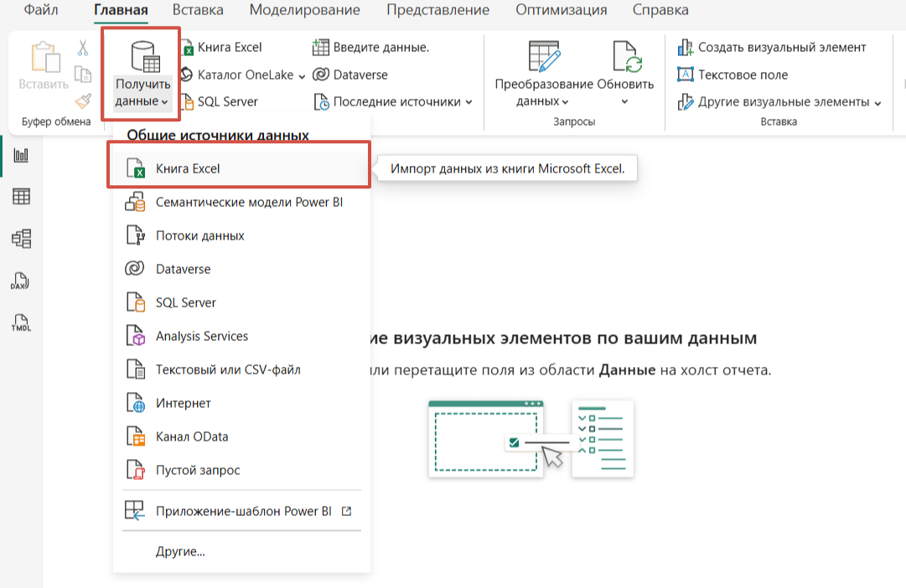Click the copy icon in Буфер обмена
Image resolution: width=906 pixels, height=588 pixels.
point(83,75)
